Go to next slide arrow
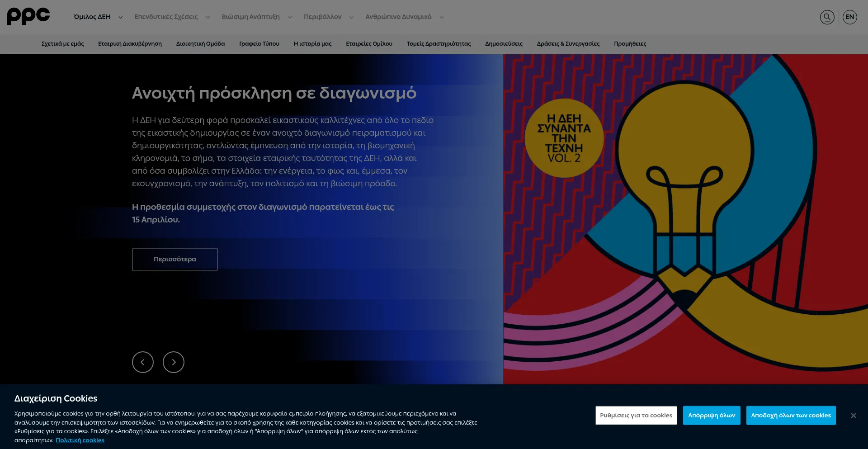Screen dimensions: 868x449 point(174,362)
